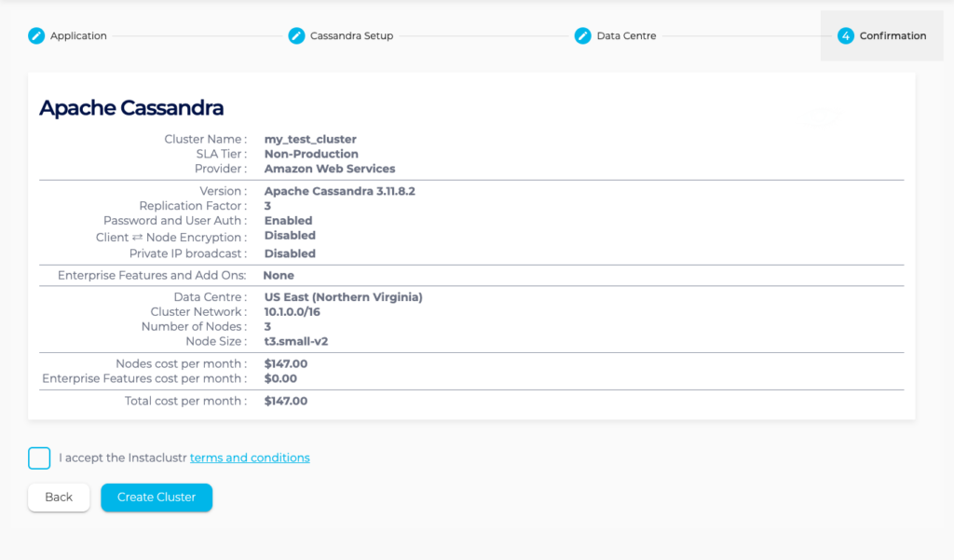954x560 pixels.
Task: Click the Node Size label
Action: (216, 341)
